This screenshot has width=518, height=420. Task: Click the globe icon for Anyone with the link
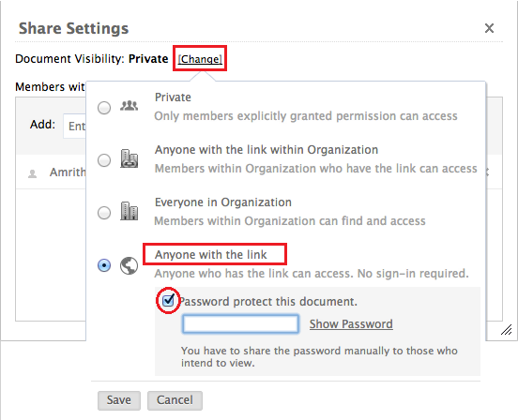click(129, 265)
